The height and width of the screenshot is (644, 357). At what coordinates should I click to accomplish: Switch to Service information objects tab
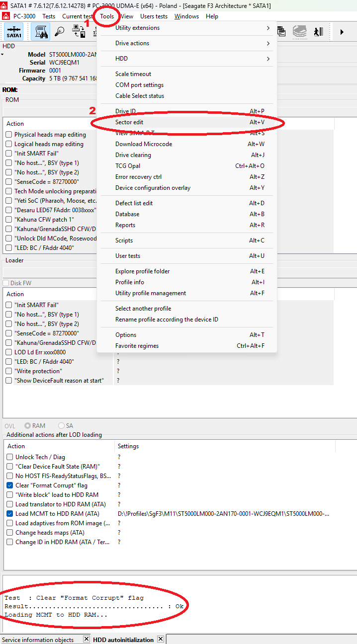point(38,640)
